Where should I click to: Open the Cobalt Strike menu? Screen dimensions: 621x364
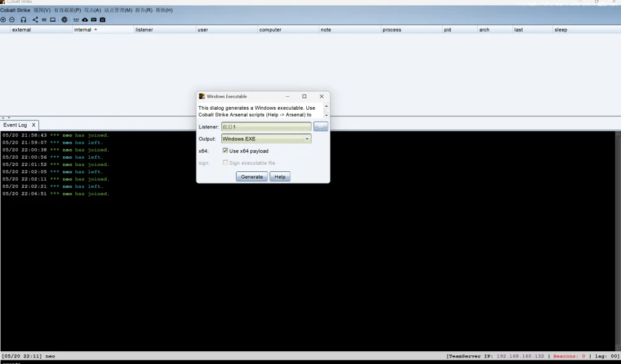pos(15,10)
